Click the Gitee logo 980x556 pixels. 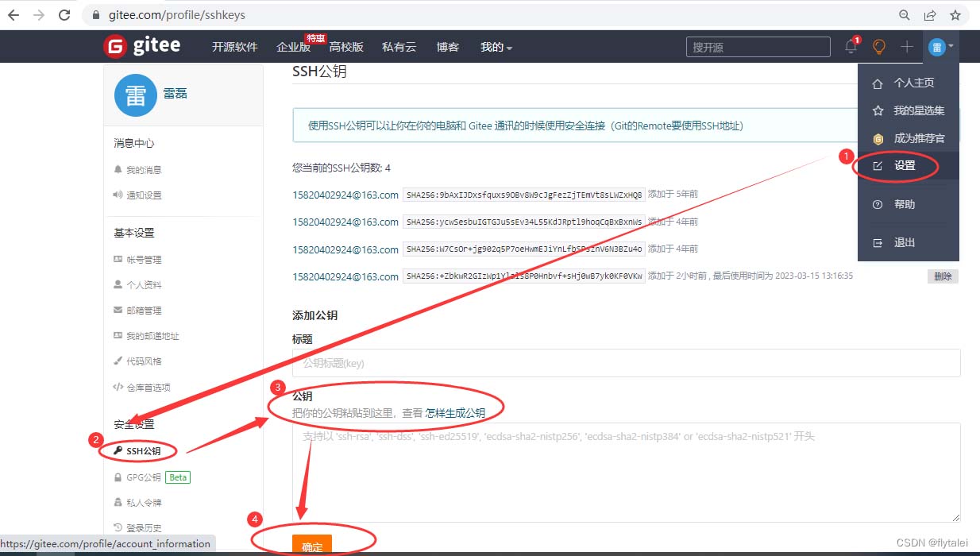[143, 47]
